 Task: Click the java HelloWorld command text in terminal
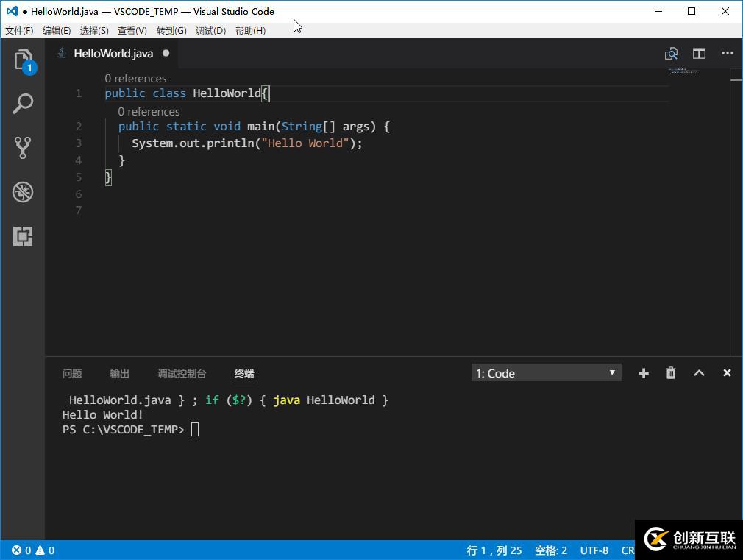click(324, 400)
